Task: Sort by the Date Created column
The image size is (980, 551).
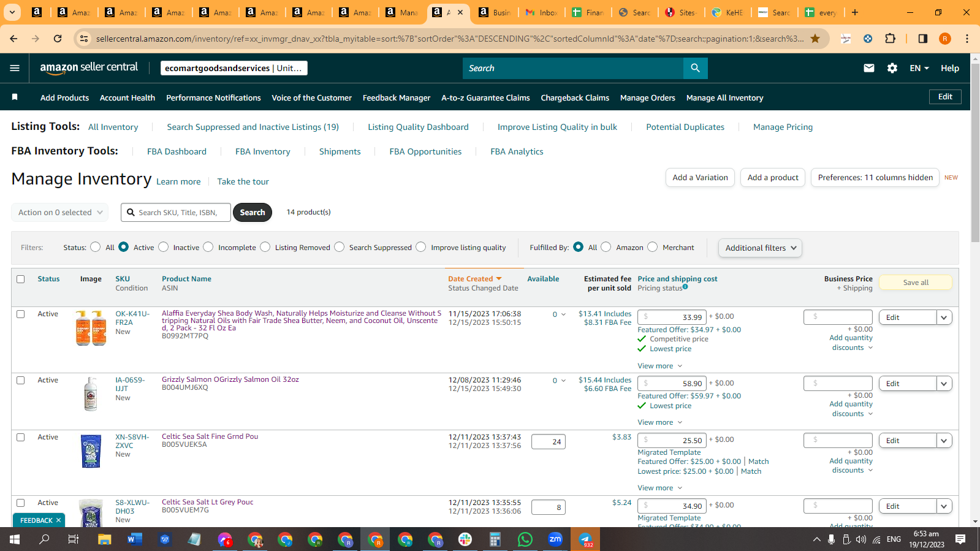Action: [x=475, y=279]
